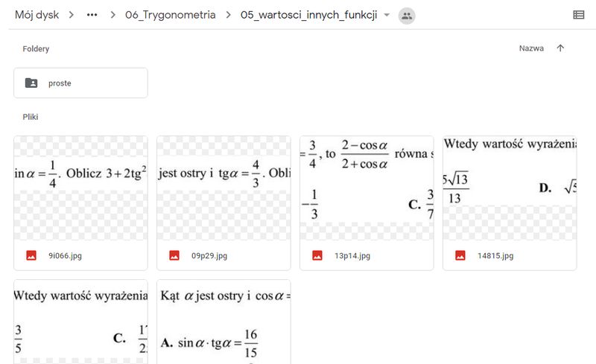
Task: Select 14815.jpg file name label
Action: click(495, 256)
